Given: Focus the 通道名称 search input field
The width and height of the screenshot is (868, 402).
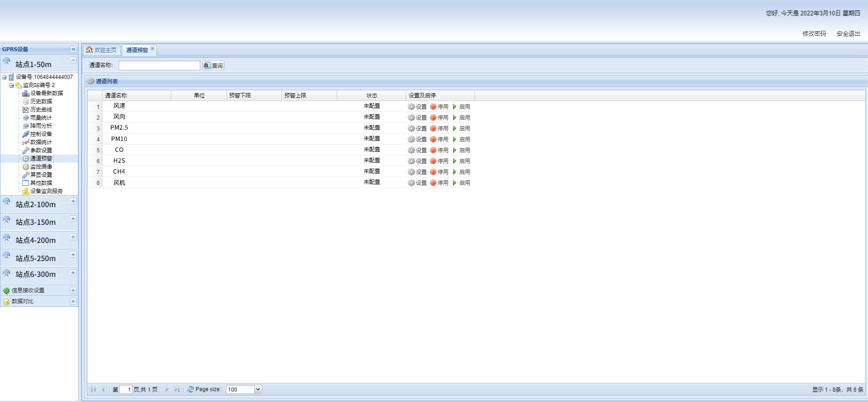Looking at the screenshot, I should (x=159, y=65).
